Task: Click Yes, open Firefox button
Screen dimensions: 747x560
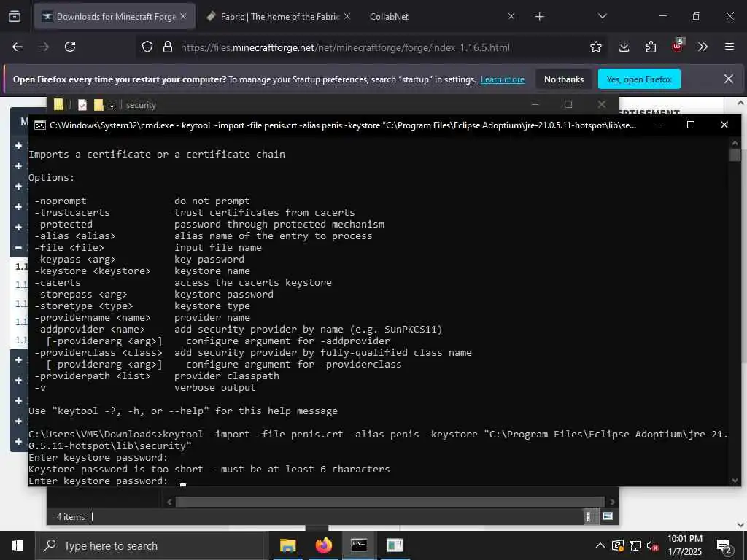Action: [639, 79]
